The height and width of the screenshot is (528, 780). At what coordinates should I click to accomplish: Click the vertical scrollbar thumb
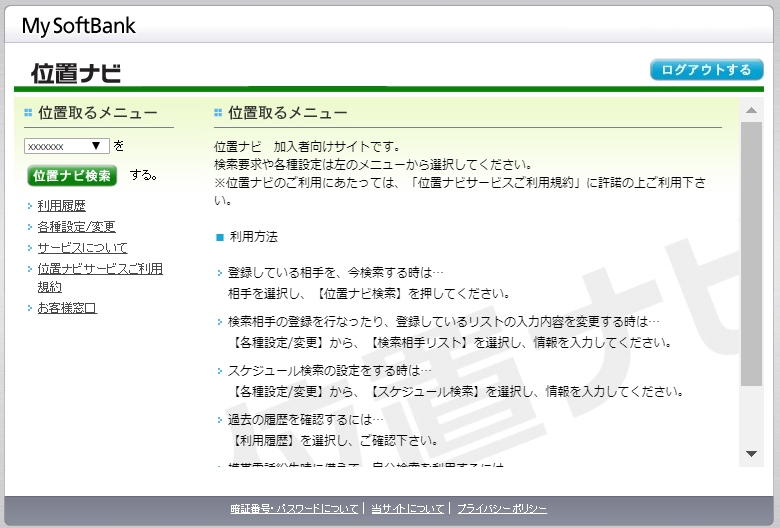pos(751,254)
